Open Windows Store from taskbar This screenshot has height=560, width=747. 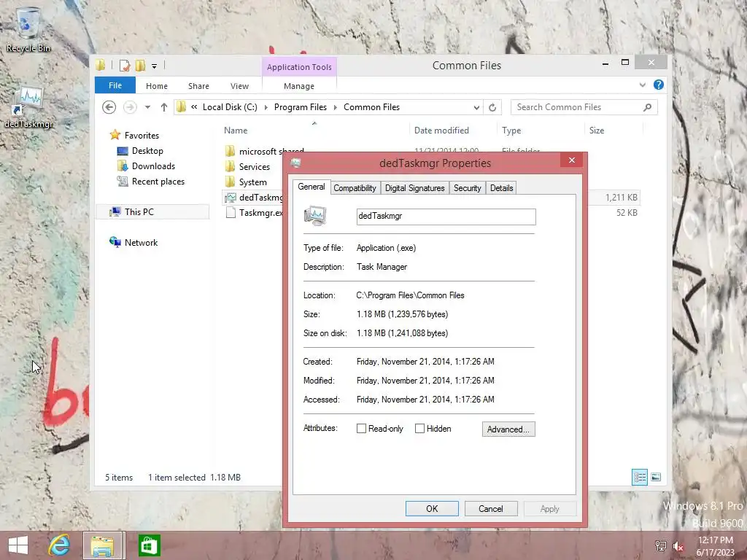[149, 545]
